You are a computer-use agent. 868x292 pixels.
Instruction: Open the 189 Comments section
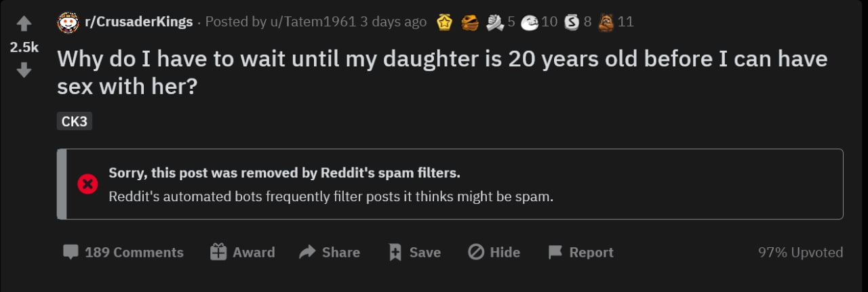pos(123,253)
